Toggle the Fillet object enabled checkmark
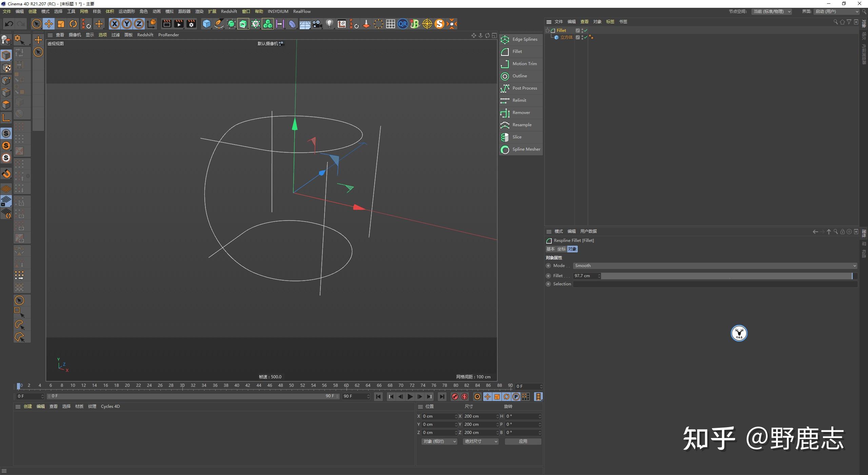The image size is (868, 475). [586, 30]
